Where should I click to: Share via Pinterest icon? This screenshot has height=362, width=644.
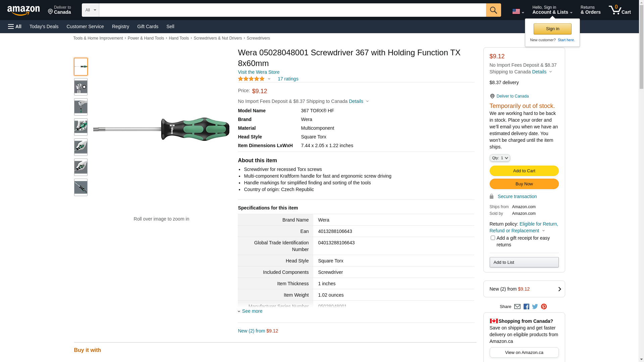(544, 307)
